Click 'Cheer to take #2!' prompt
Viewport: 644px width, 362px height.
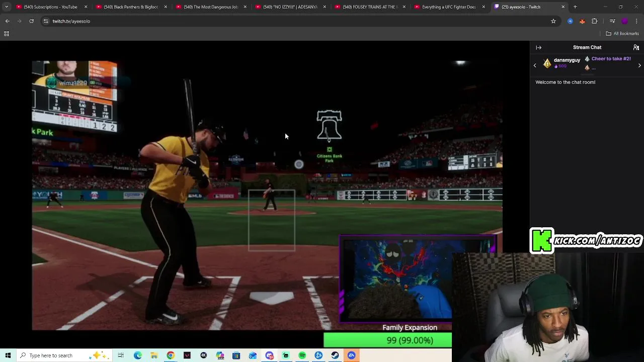(x=611, y=59)
